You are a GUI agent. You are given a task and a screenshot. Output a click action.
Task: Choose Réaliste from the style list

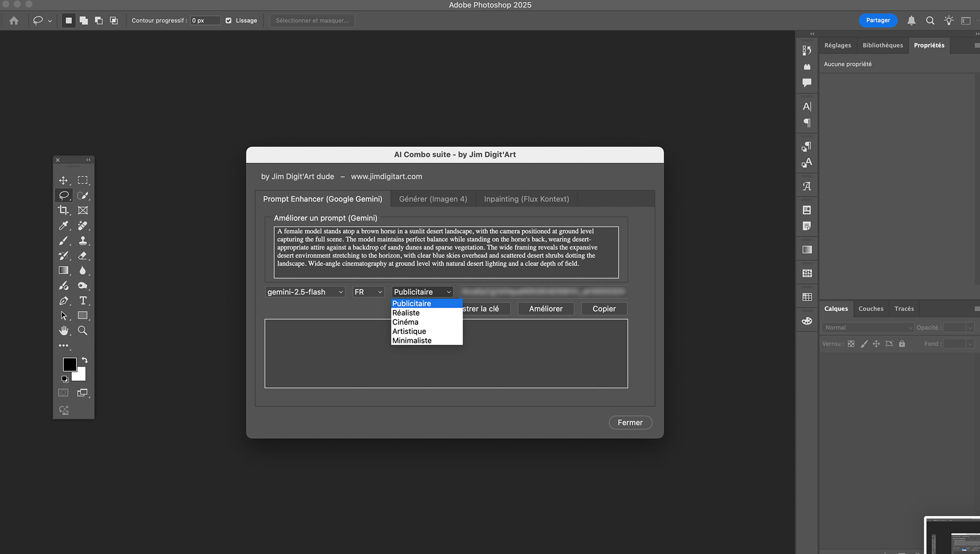click(427, 313)
